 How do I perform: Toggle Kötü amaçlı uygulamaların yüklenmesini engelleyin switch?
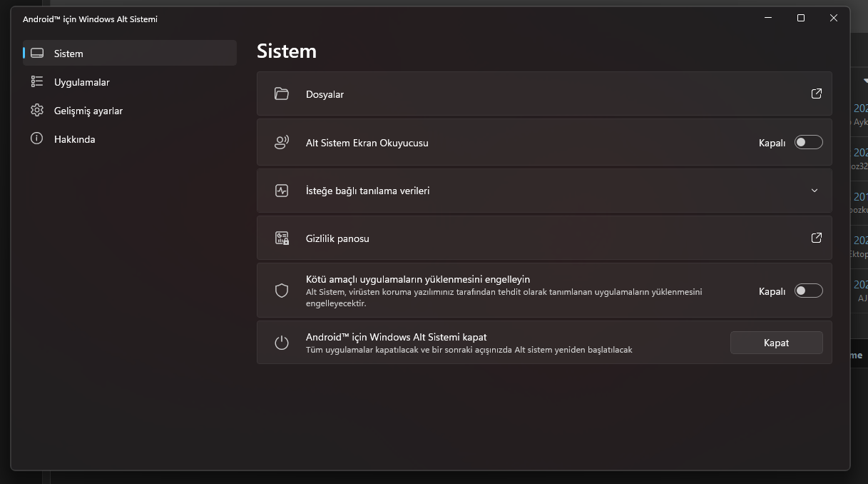808,291
